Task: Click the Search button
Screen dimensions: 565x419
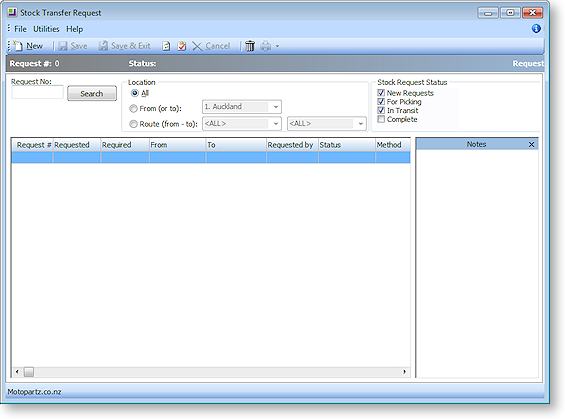Action: (x=92, y=94)
